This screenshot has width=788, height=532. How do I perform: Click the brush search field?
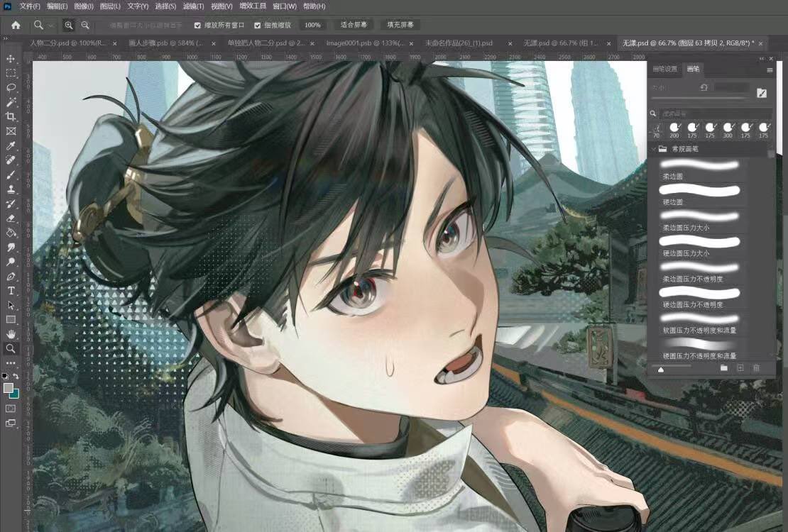click(x=715, y=113)
